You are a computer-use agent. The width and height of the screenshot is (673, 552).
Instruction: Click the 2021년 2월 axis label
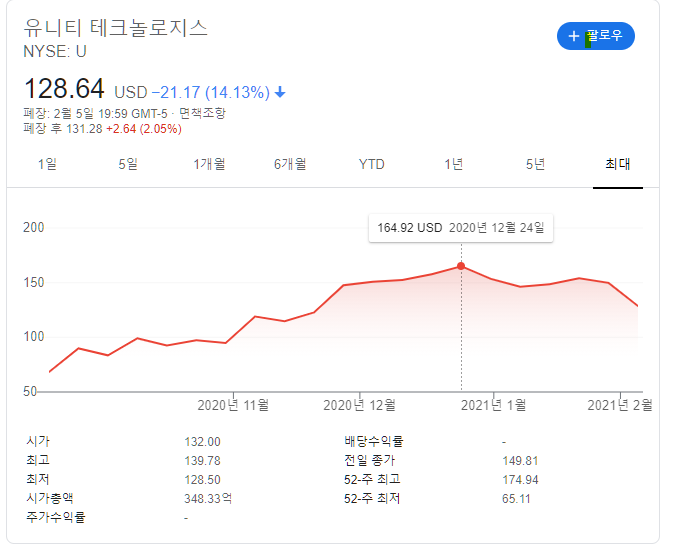click(620, 405)
